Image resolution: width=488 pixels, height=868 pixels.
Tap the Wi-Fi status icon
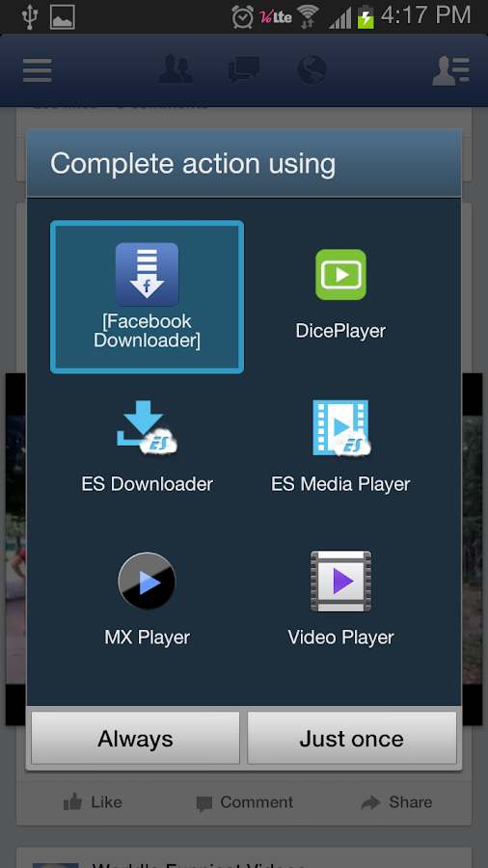307,17
